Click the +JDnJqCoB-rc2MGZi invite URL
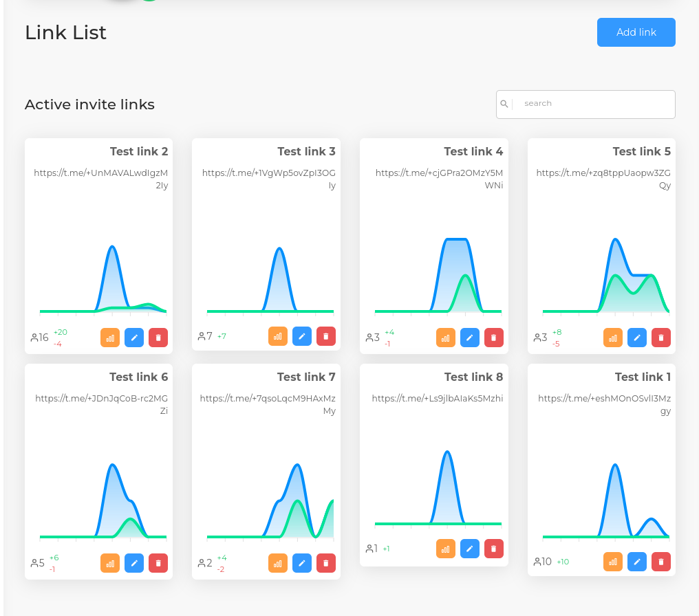Screen dimensions: 699x616 [102, 404]
